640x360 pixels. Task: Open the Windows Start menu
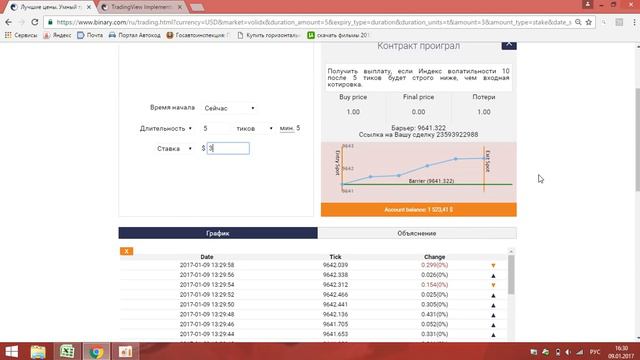(x=11, y=351)
